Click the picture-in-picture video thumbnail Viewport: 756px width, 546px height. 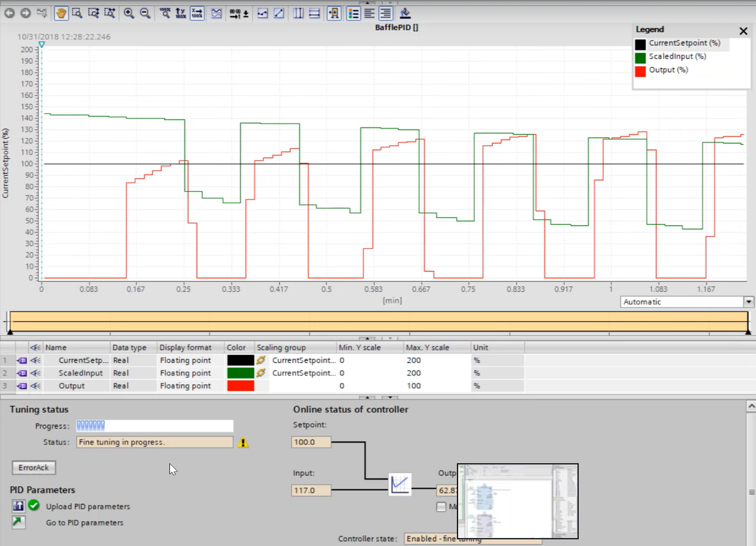517,501
